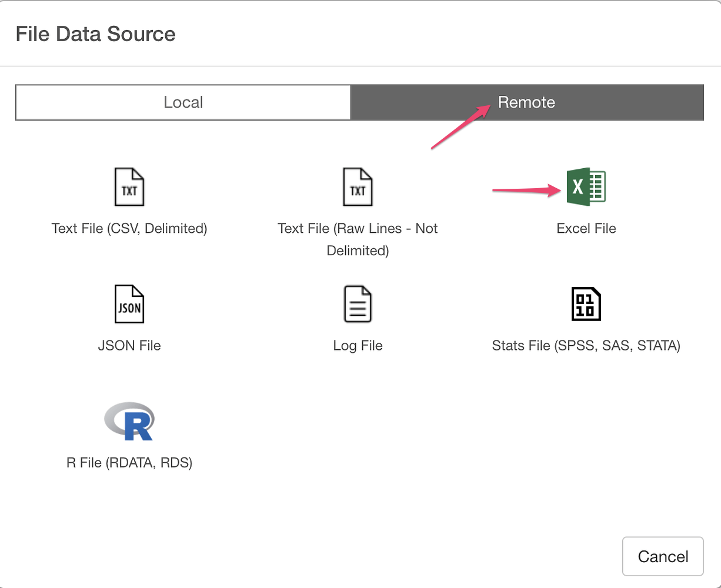The height and width of the screenshot is (588, 721).
Task: Click the "Text File (Raw Lines - Not Delimited)" label
Action: click(x=358, y=239)
